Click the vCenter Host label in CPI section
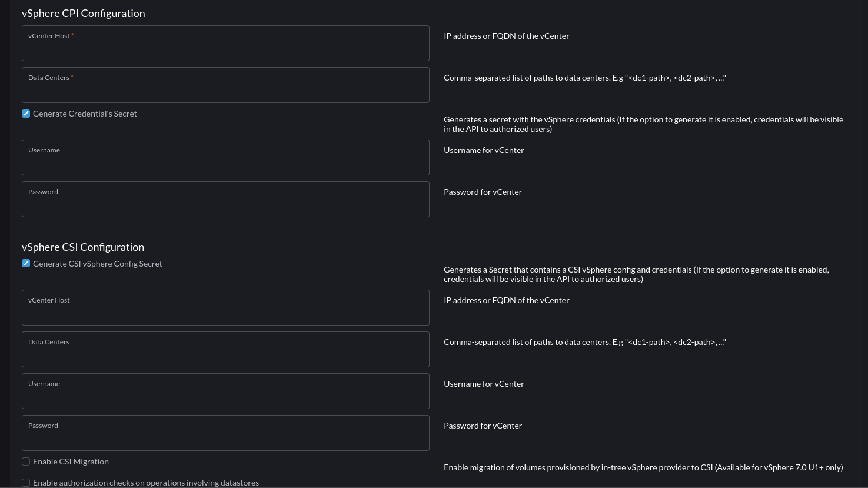 49,35
